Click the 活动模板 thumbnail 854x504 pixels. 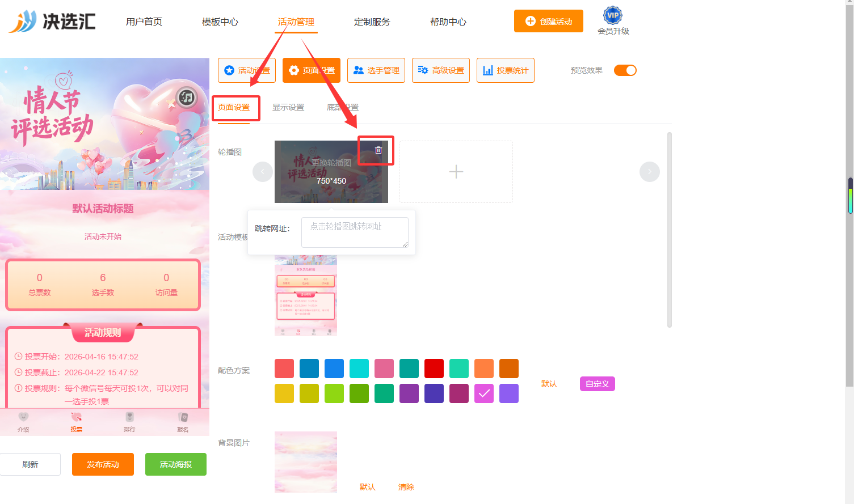coord(306,295)
